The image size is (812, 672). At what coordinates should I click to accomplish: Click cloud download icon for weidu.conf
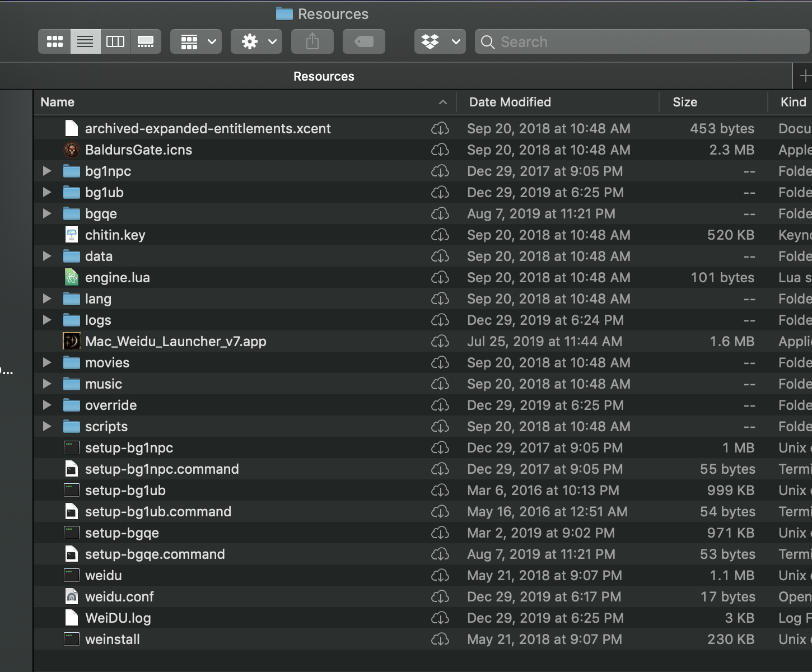pyautogui.click(x=440, y=597)
